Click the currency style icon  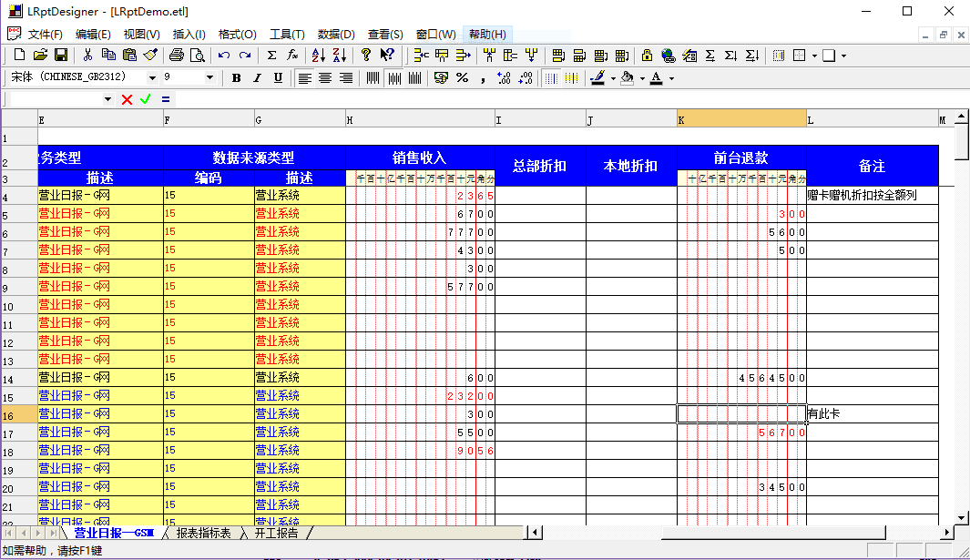(x=441, y=78)
